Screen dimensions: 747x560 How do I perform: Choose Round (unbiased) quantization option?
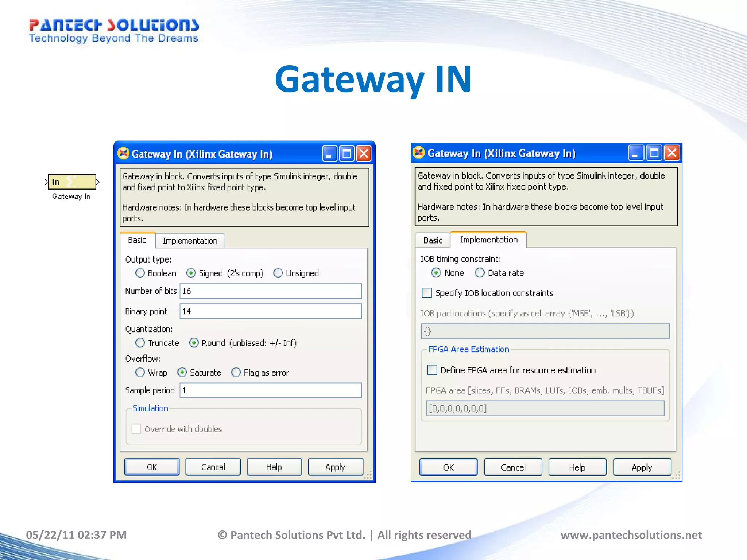[194, 343]
